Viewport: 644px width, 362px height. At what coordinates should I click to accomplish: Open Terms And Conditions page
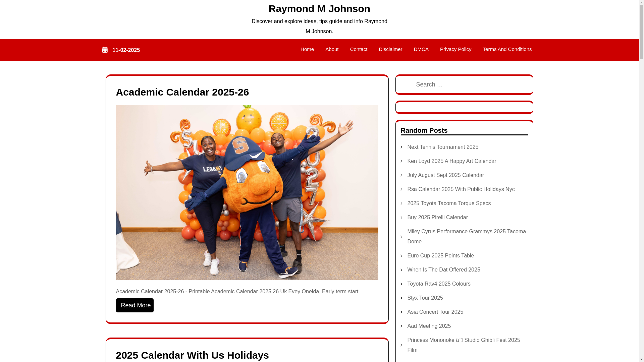point(507,49)
